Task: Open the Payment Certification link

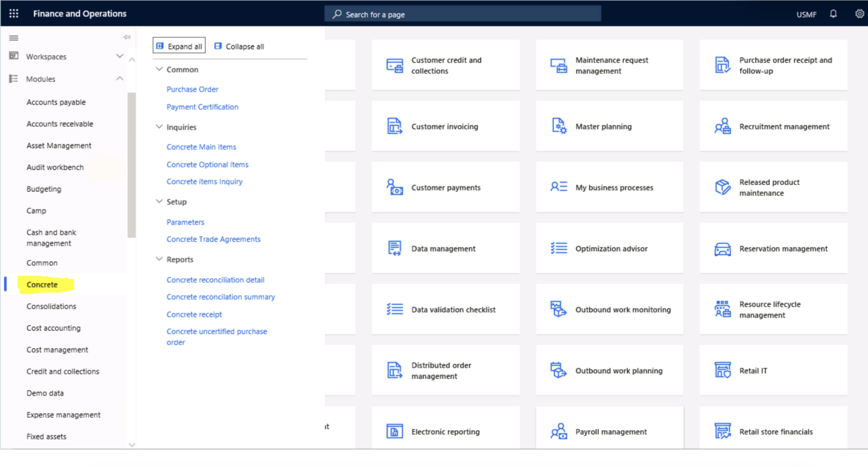Action: pos(202,107)
